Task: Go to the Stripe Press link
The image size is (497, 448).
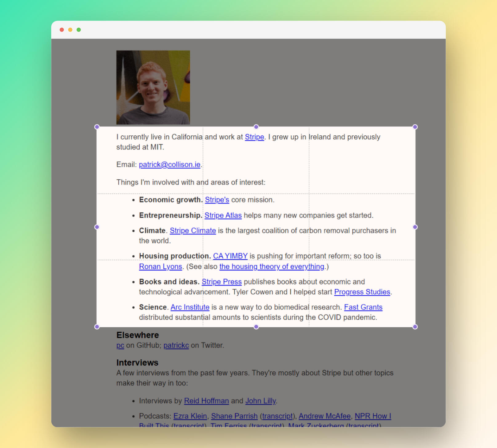Action: (221, 282)
